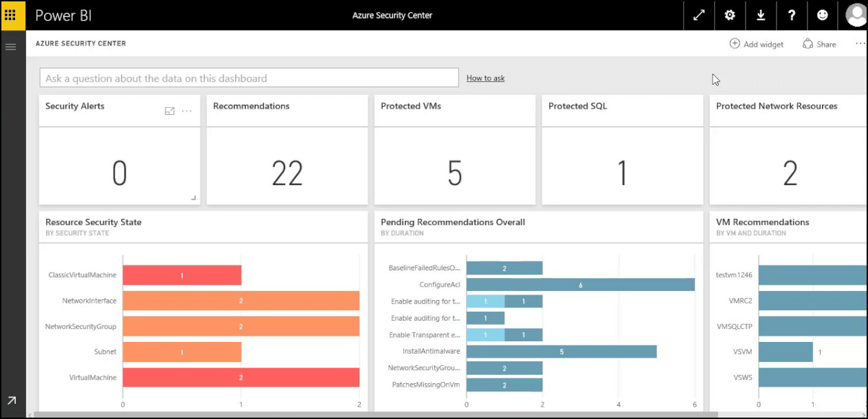868x419 pixels.
Task: Open the Protected SQL tile
Action: click(623, 150)
